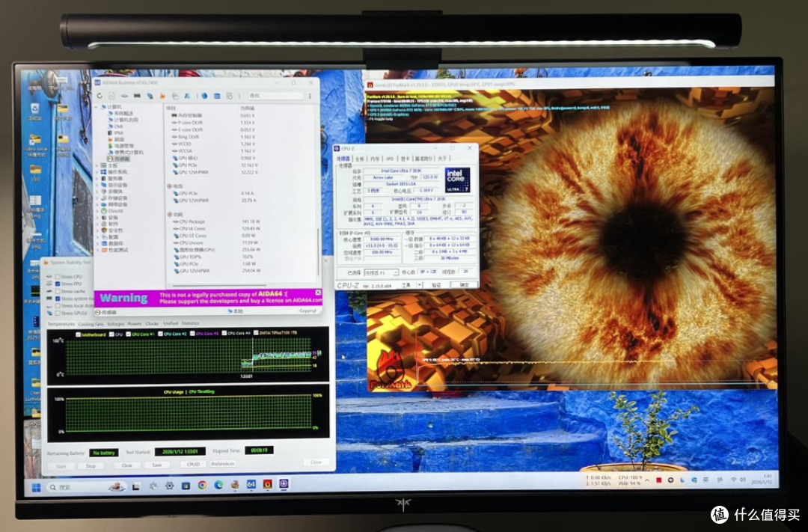Switch to the Clocks tab
This screenshot has height=532, width=808.
(152, 324)
